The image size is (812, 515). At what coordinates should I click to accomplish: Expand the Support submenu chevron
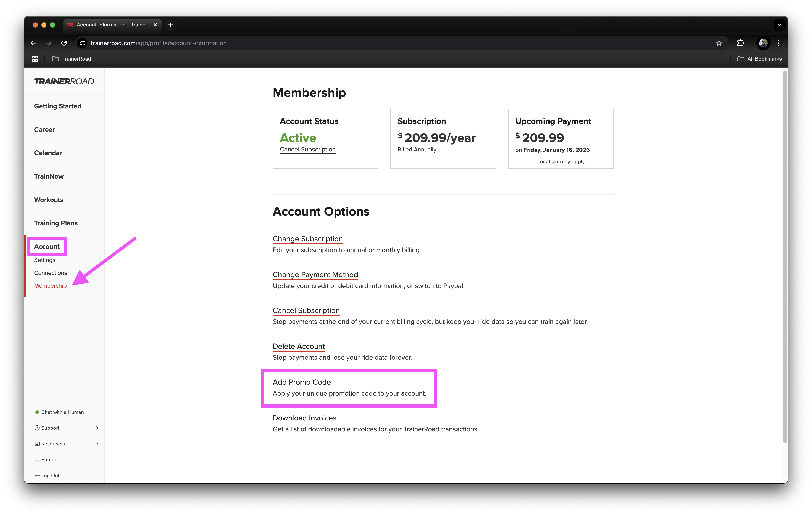[97, 428]
